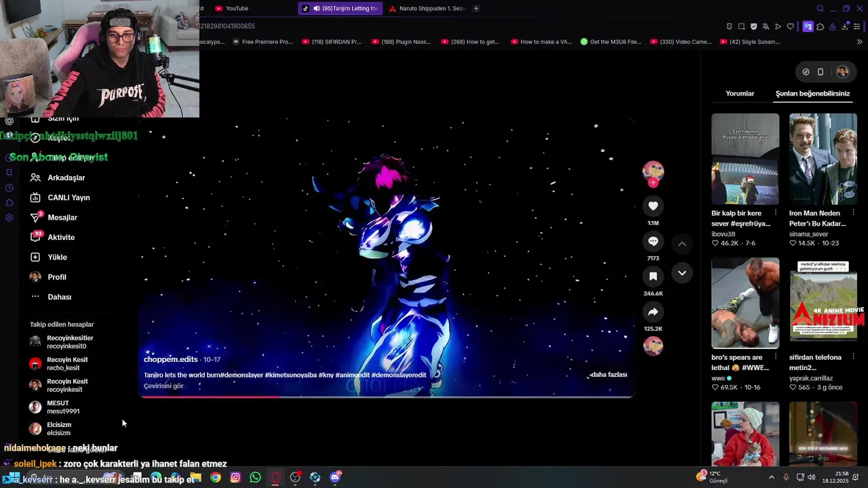Add page to bookmarks with heart icon
Image resolution: width=868 pixels, height=488 pixels.
(x=790, y=26)
